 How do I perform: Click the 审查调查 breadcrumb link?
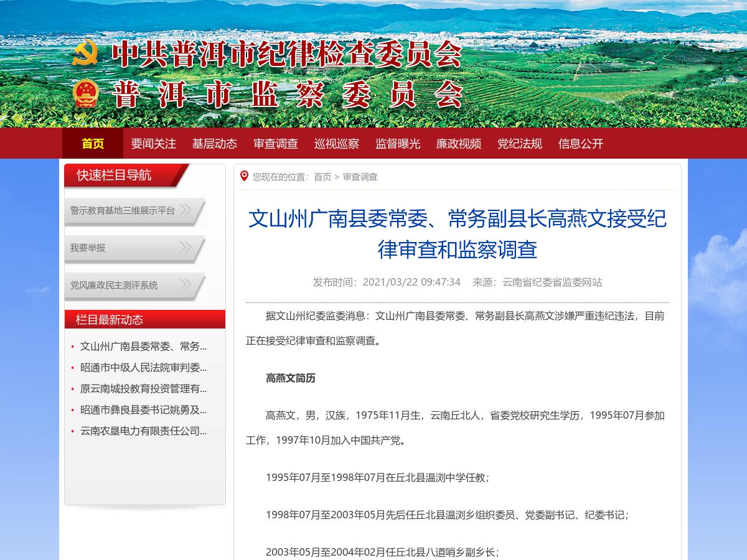pos(360,177)
